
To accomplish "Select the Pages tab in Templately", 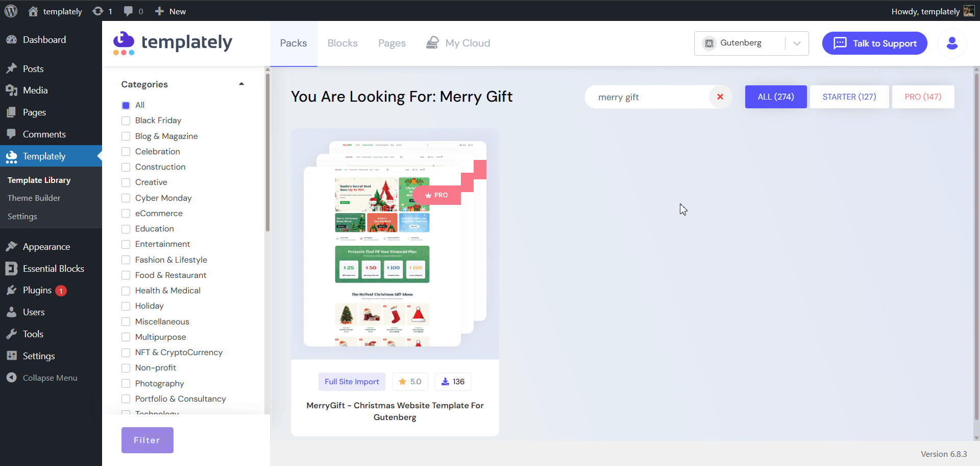I will pyautogui.click(x=391, y=43).
